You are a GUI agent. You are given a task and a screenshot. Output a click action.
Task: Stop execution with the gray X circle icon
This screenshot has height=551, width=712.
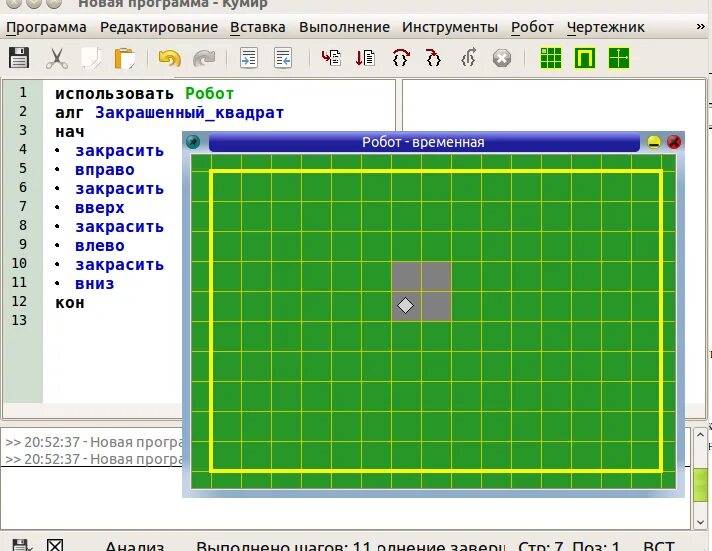(502, 59)
